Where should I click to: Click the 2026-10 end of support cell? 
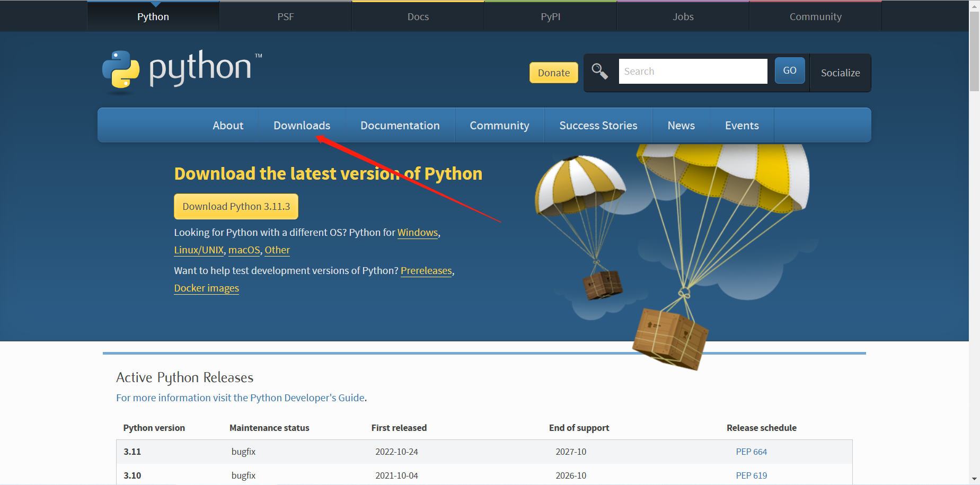click(x=571, y=475)
